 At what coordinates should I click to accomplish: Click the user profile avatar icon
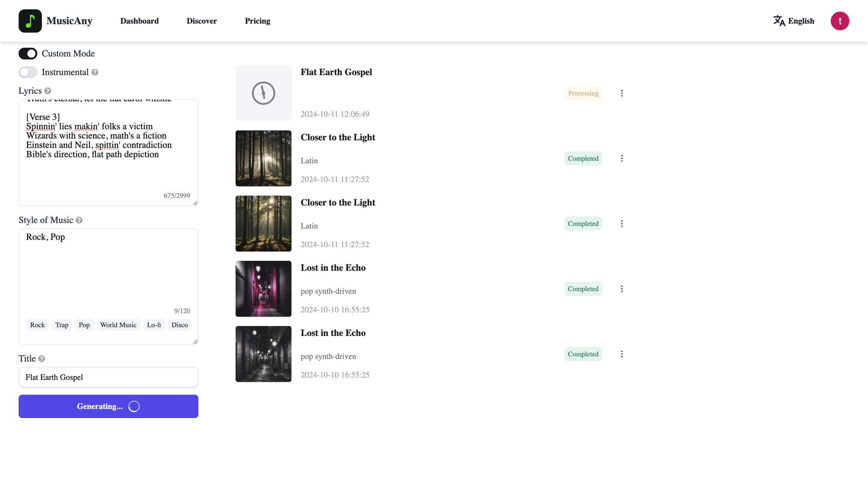click(840, 21)
